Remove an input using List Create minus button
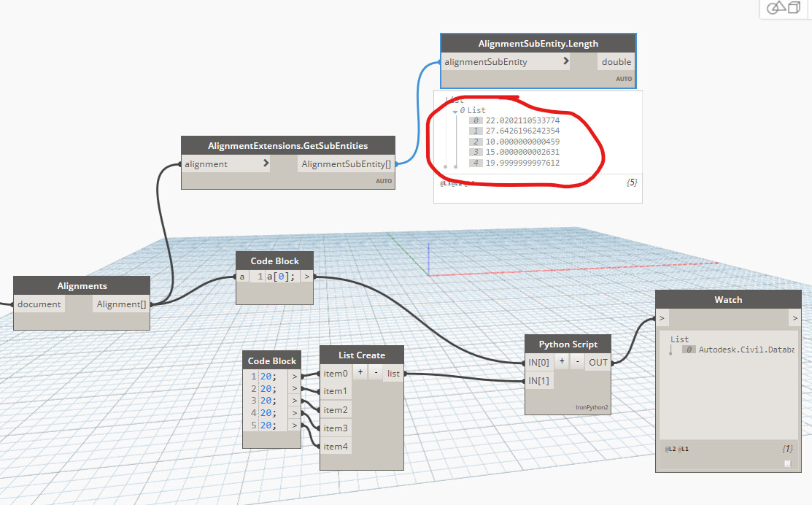This screenshot has width=812, height=505. coord(376,372)
